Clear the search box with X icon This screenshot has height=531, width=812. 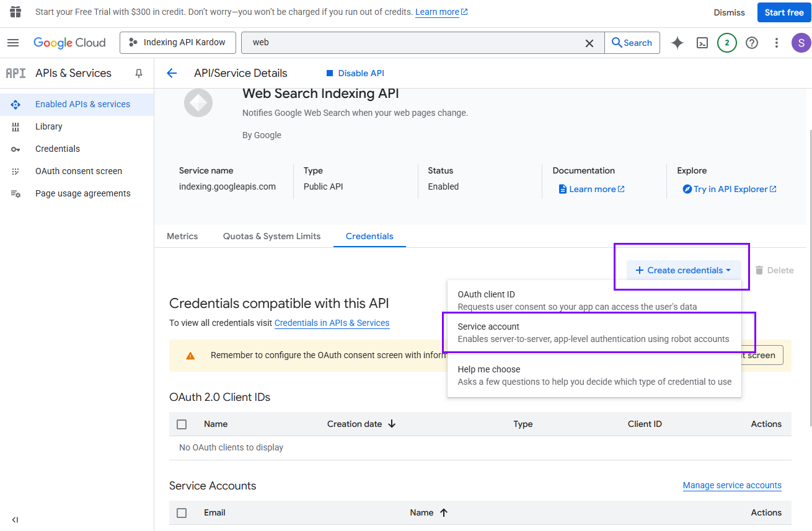click(x=589, y=43)
